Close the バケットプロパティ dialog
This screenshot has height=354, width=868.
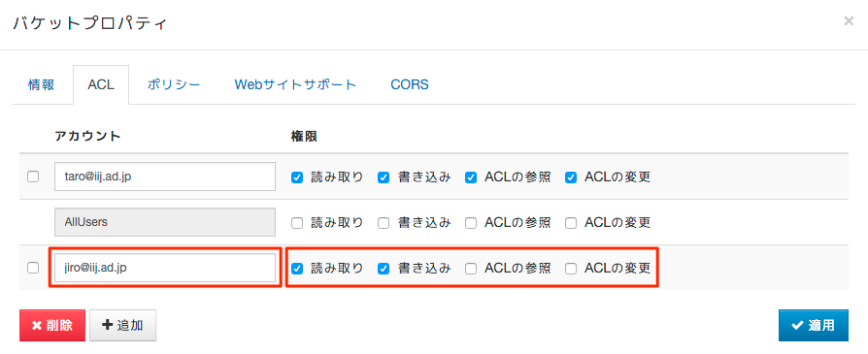coord(848,21)
